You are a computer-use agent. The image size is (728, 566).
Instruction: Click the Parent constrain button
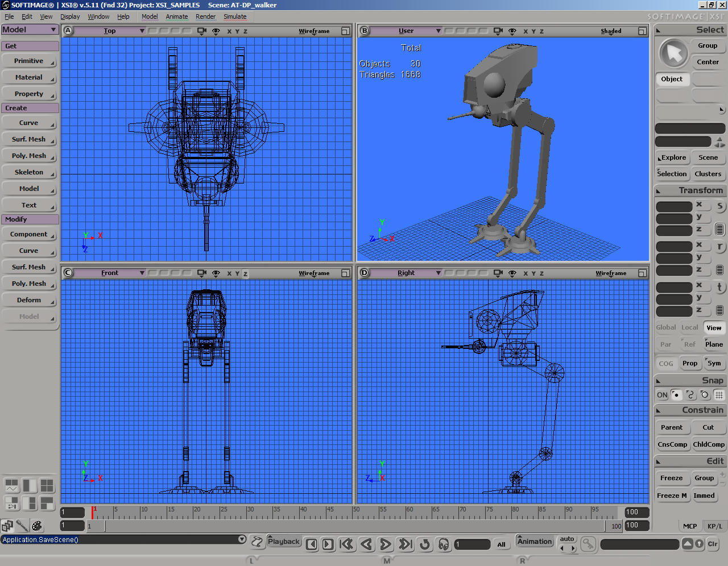[x=672, y=427]
